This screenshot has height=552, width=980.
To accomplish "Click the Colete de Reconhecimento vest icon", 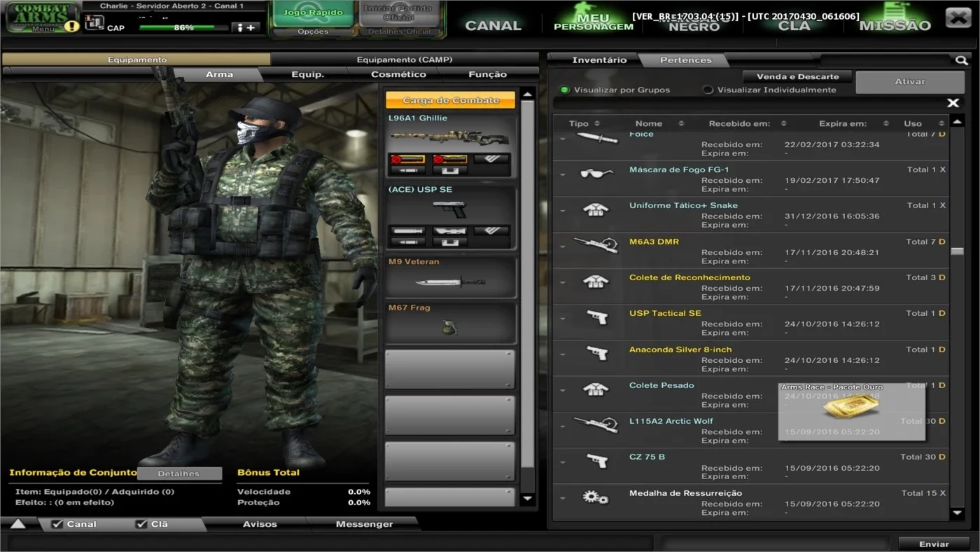I will pyautogui.click(x=596, y=282).
